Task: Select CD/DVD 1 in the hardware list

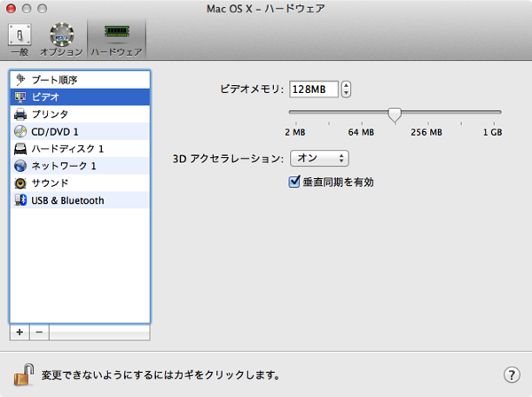Action: point(80,131)
